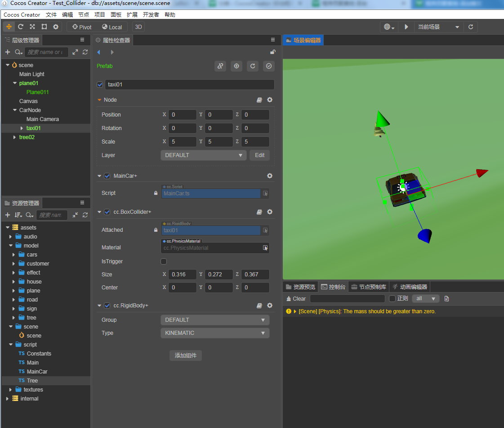Select the Move transform tool
Image resolution: width=504 pixels, height=428 pixels.
(9, 27)
